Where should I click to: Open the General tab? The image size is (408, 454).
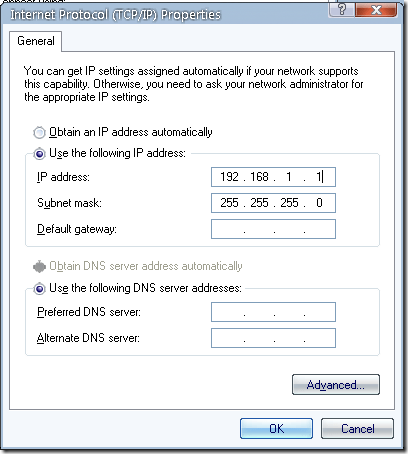(x=36, y=41)
